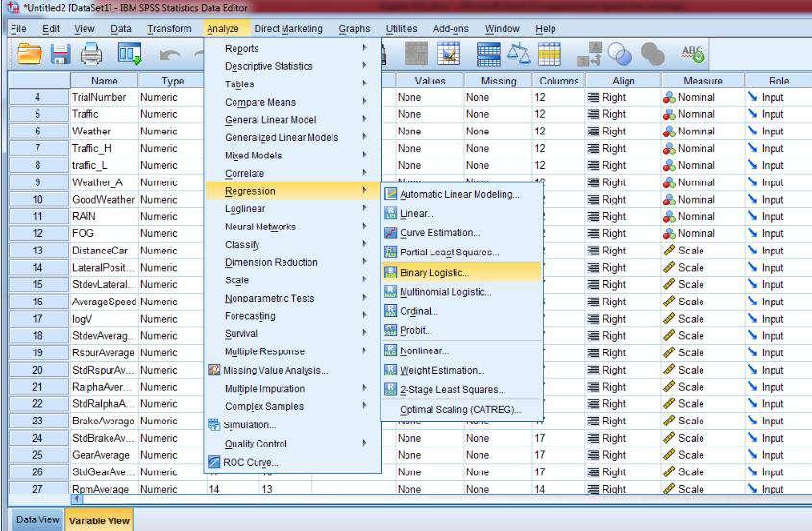Viewport: 812px width, 531px height.
Task: Click the Align column header
Action: point(624,81)
